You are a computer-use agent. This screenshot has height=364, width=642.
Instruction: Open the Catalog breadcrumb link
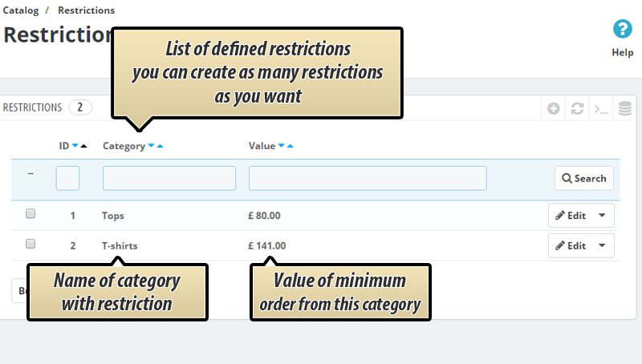20,10
